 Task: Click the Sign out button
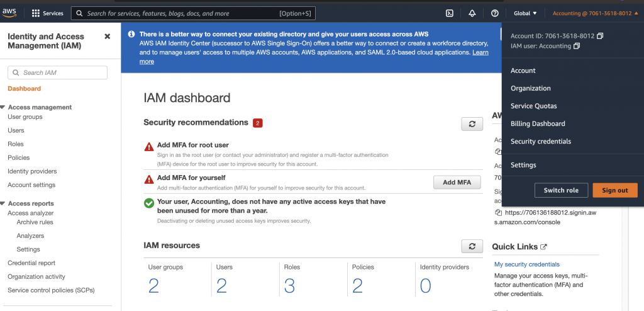pos(615,190)
